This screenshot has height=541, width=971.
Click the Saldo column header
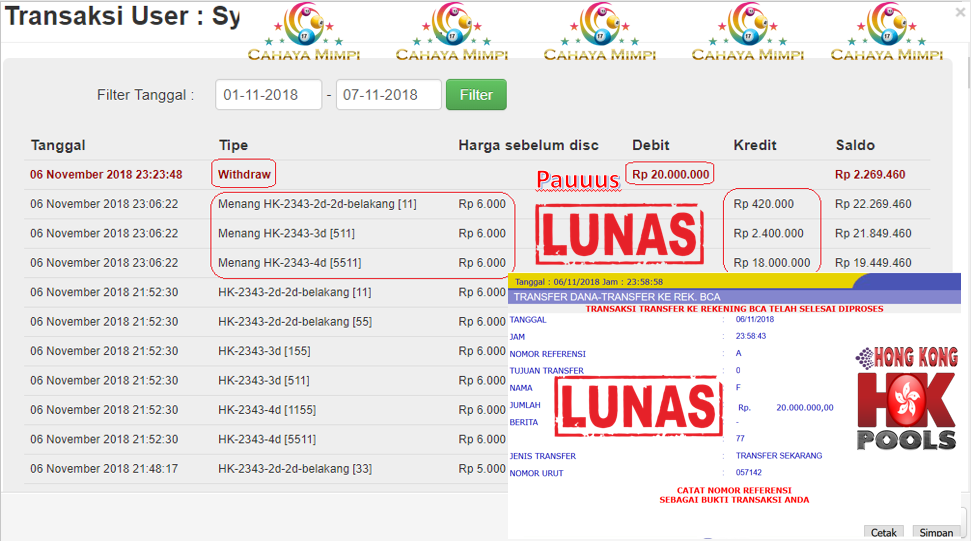click(x=855, y=145)
